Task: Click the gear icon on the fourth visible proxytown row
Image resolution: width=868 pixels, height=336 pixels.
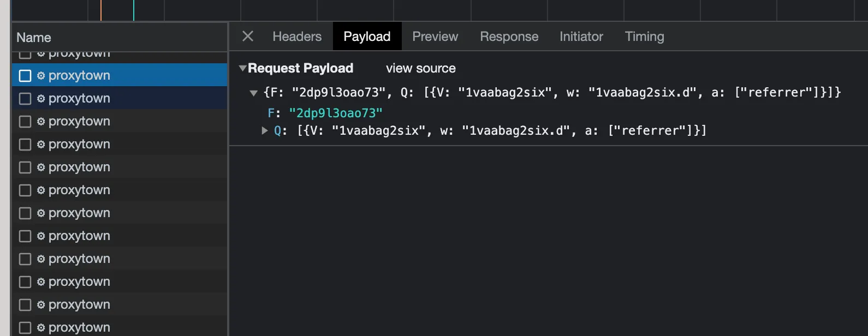Action: coord(41,145)
